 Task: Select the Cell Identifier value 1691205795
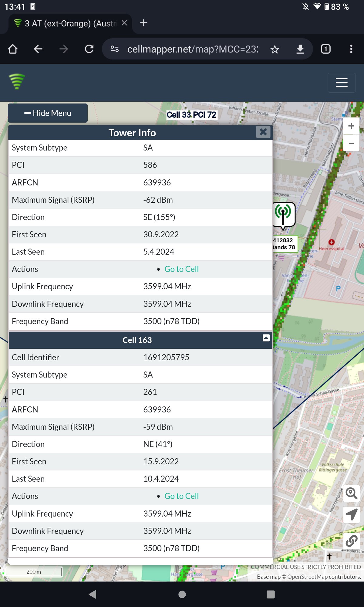pyautogui.click(x=166, y=358)
